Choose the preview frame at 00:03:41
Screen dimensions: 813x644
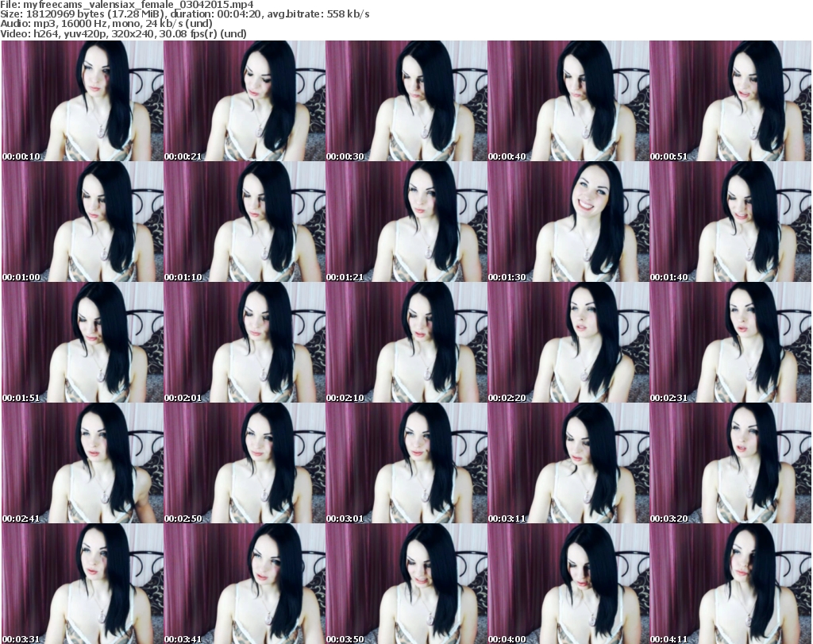245,584
